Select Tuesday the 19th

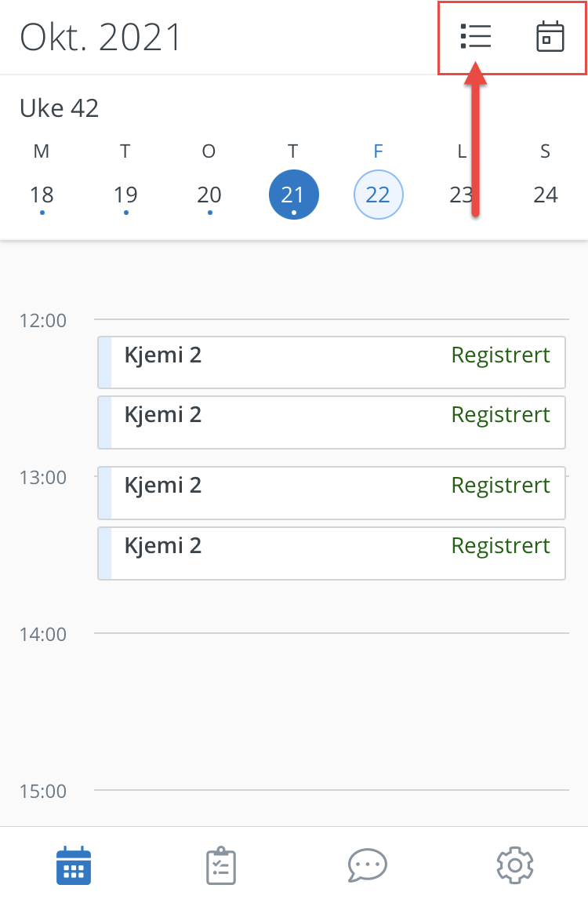125,195
